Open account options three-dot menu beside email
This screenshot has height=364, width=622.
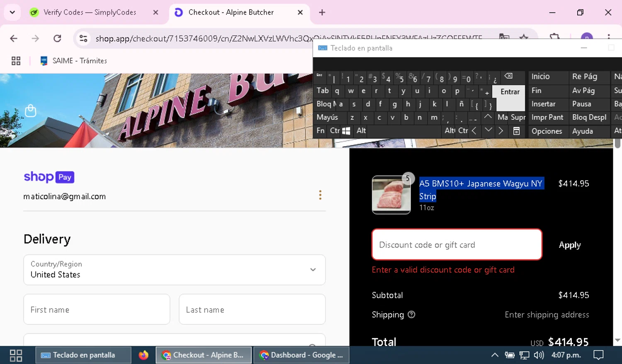click(x=320, y=195)
